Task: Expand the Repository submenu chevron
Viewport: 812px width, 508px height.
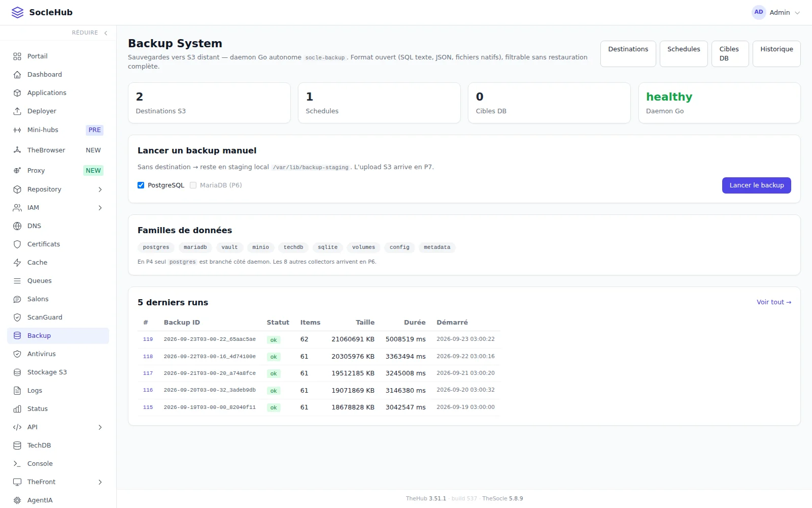Action: (x=100, y=189)
